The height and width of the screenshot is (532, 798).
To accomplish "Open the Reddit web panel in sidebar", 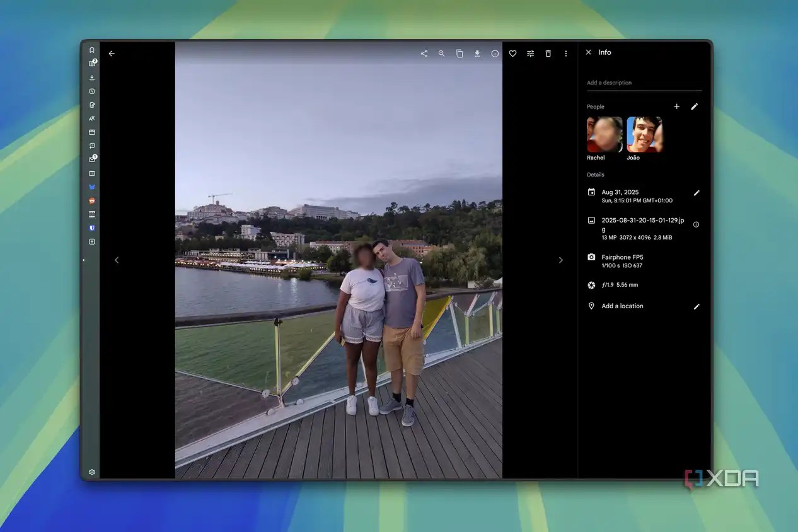I will point(92,200).
